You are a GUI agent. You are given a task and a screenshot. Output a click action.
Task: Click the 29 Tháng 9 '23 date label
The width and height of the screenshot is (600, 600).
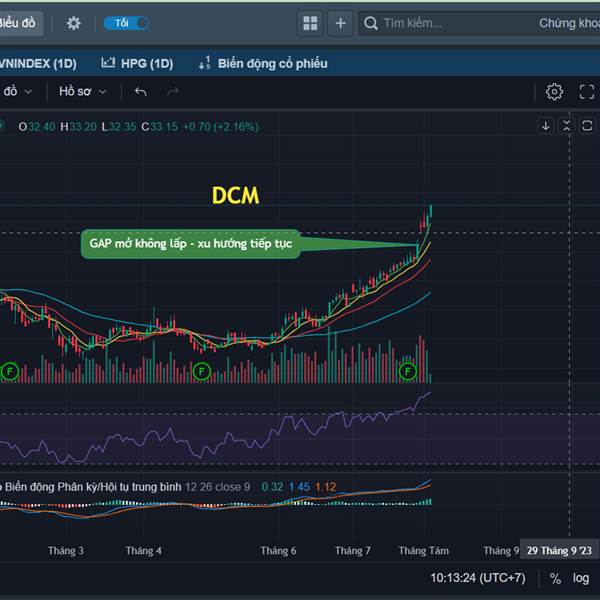(x=559, y=551)
